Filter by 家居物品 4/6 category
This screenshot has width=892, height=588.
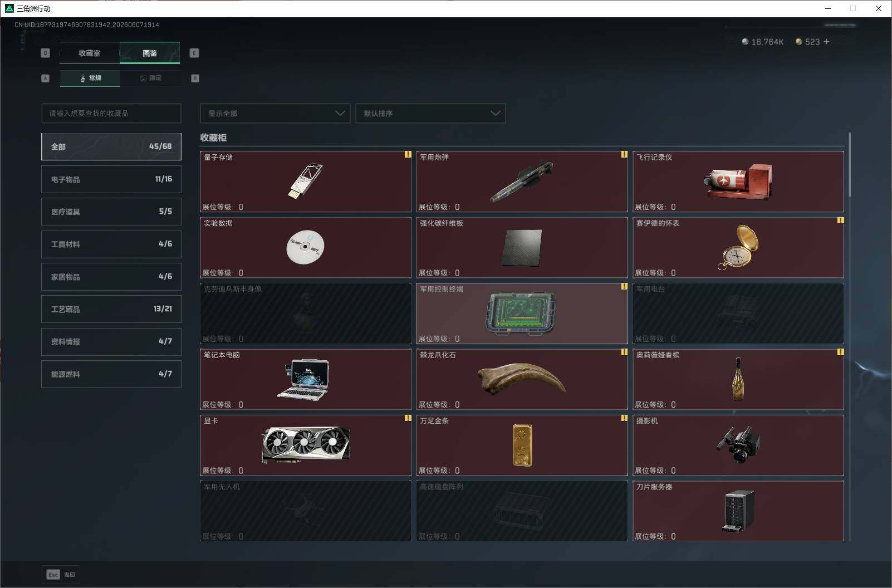[x=111, y=277]
